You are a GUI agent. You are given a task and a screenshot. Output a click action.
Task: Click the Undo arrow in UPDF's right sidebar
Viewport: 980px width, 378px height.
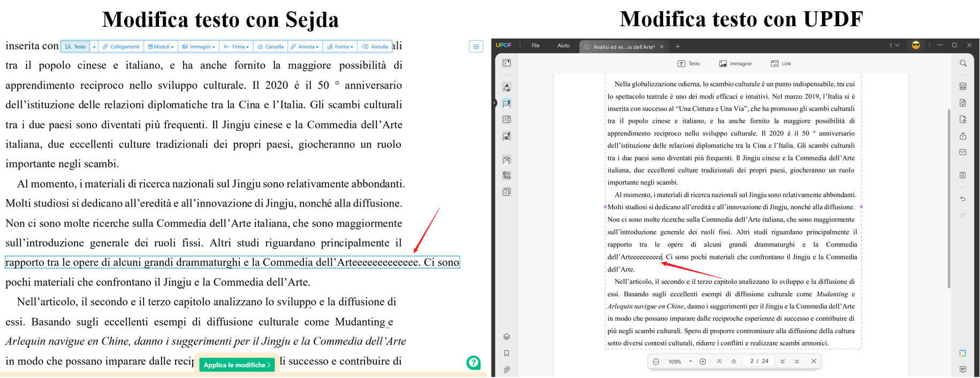[x=963, y=198]
